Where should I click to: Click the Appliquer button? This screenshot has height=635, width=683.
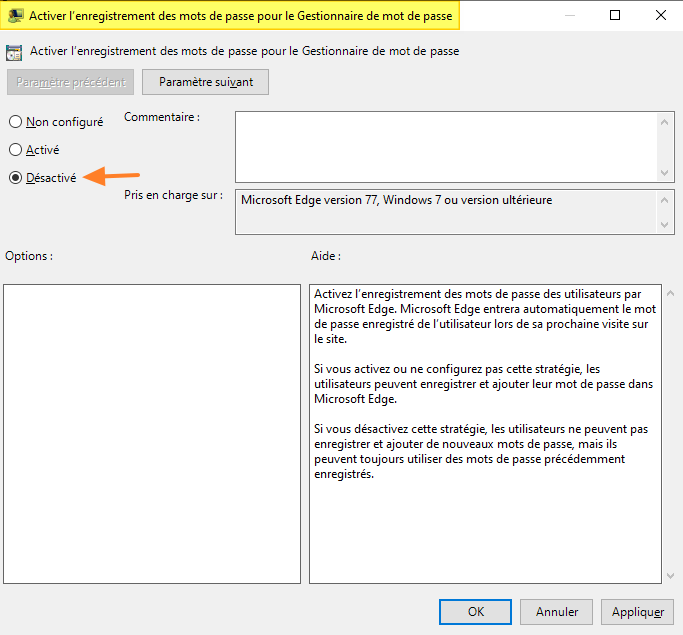[x=637, y=612]
